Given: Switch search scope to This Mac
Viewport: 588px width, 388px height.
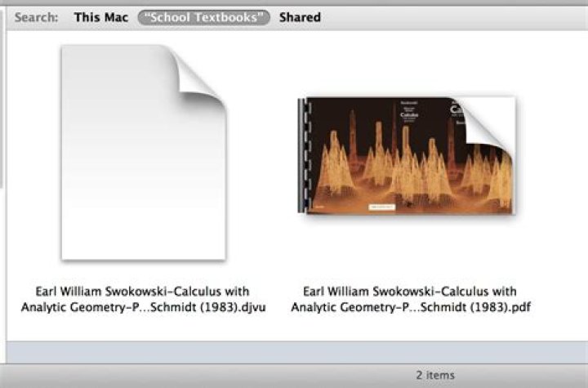Looking at the screenshot, I should [x=101, y=17].
